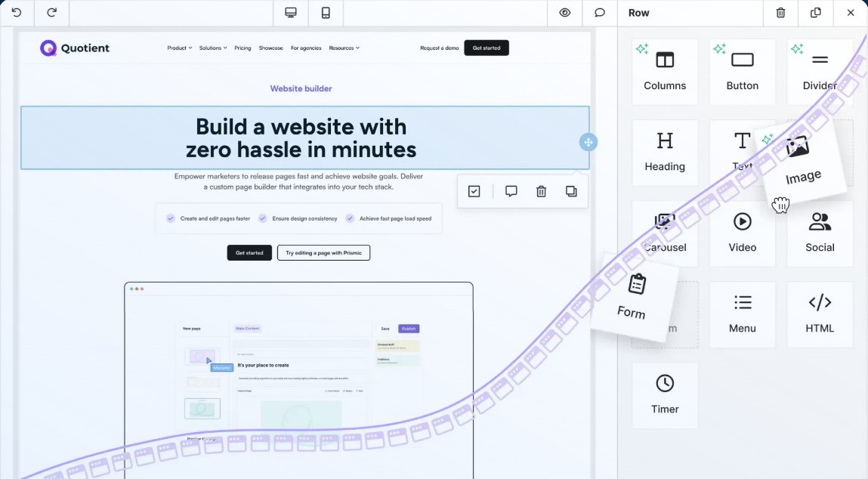868x479 pixels.
Task: Add a Divider block
Action: pos(820,72)
